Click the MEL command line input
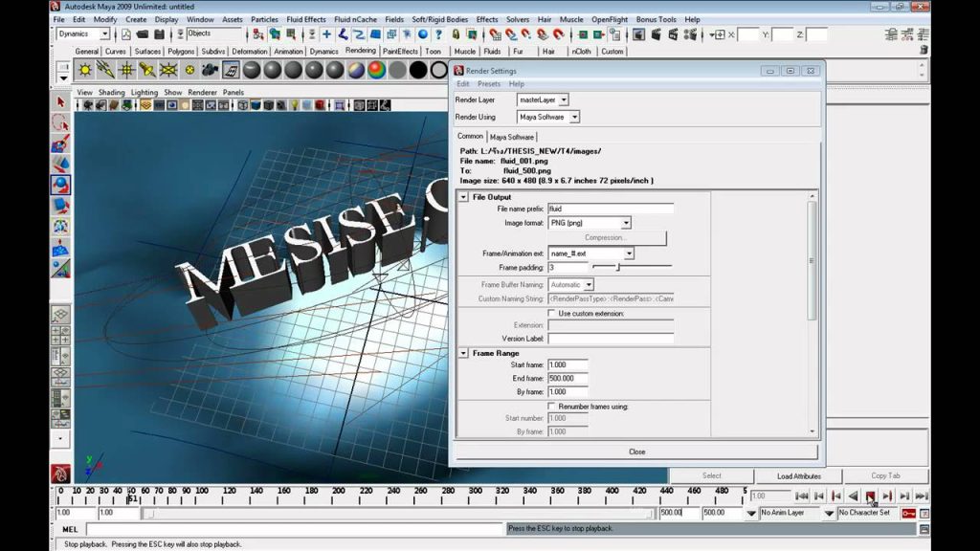This screenshot has width=980, height=551. 294,529
